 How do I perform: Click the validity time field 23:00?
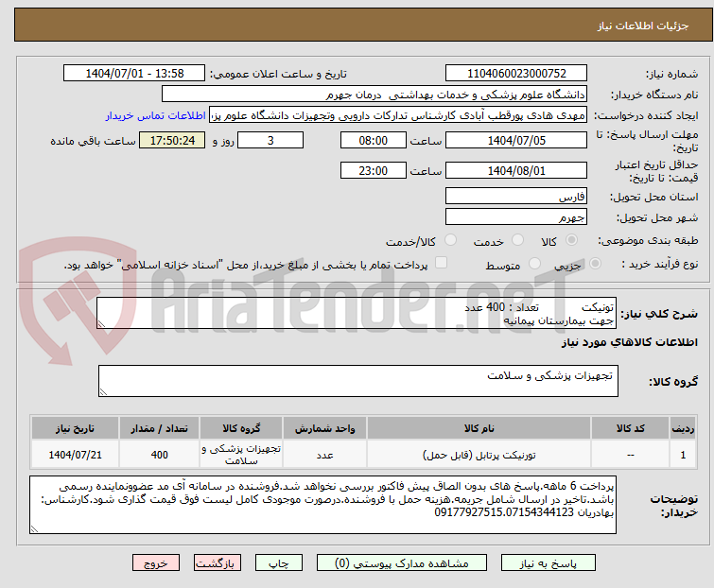(374, 171)
